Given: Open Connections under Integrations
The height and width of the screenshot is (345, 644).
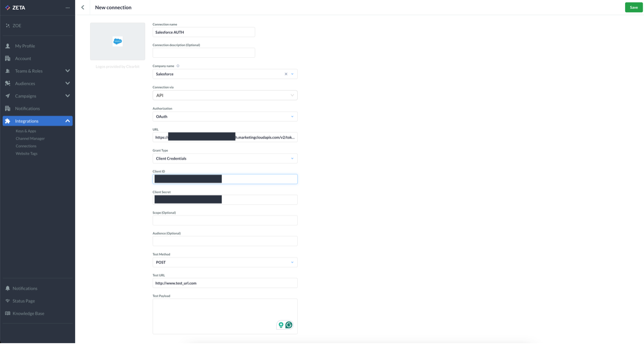Looking at the screenshot, I should click(x=26, y=146).
